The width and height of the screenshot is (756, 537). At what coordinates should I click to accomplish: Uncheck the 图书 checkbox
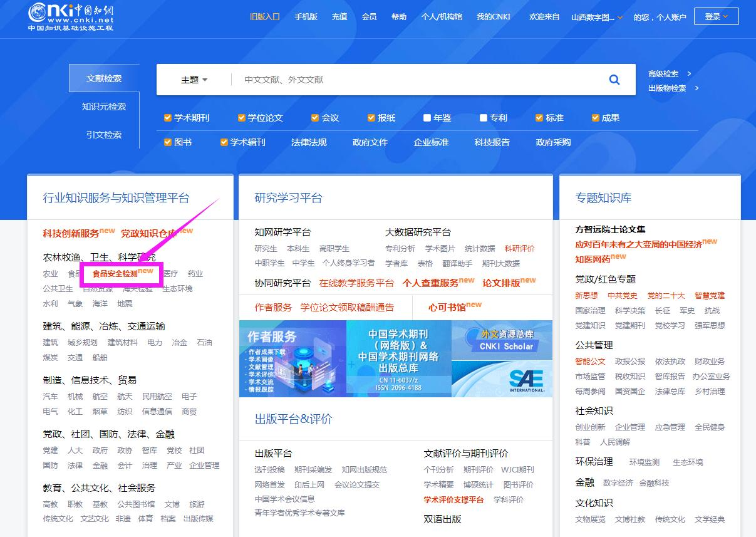(167, 142)
